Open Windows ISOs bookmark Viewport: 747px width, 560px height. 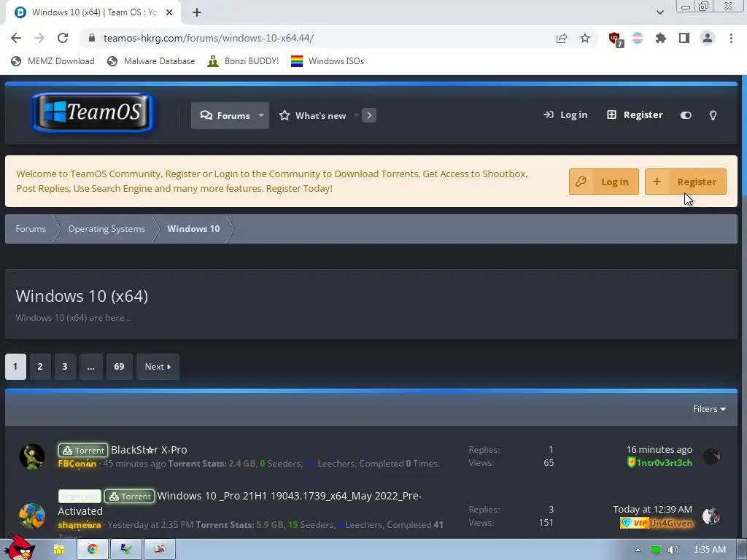click(328, 61)
